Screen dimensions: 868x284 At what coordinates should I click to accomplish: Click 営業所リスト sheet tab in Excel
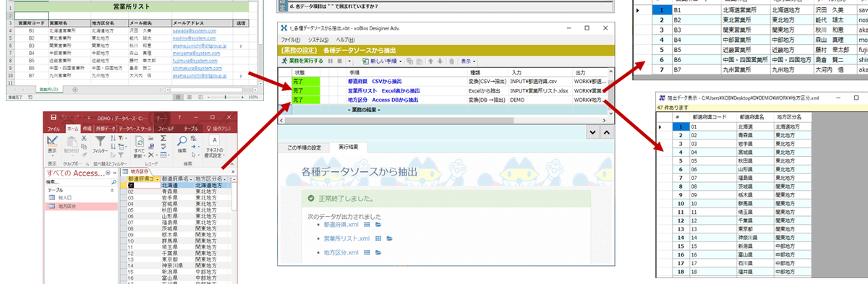(49, 90)
